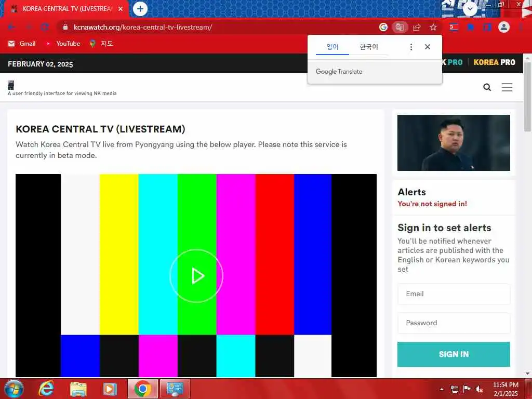The image size is (532, 399).
Task: Open the Chrome profile avatar
Action: (x=504, y=27)
